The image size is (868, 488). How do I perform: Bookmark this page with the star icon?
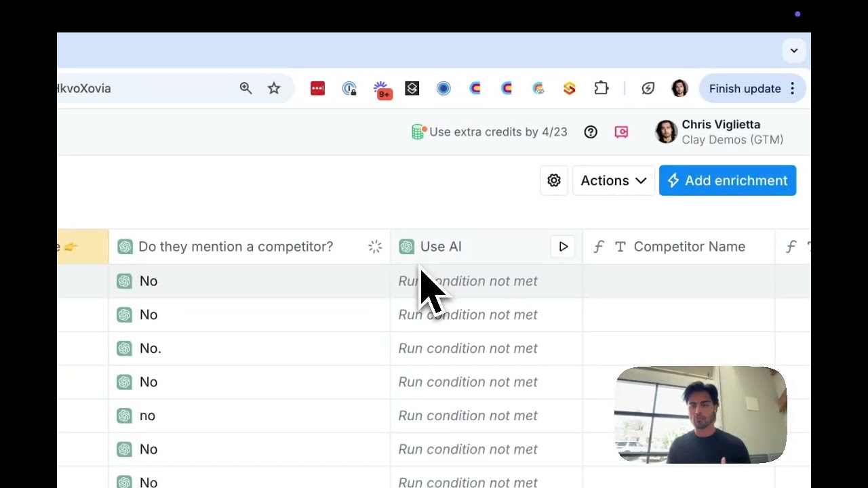(274, 88)
